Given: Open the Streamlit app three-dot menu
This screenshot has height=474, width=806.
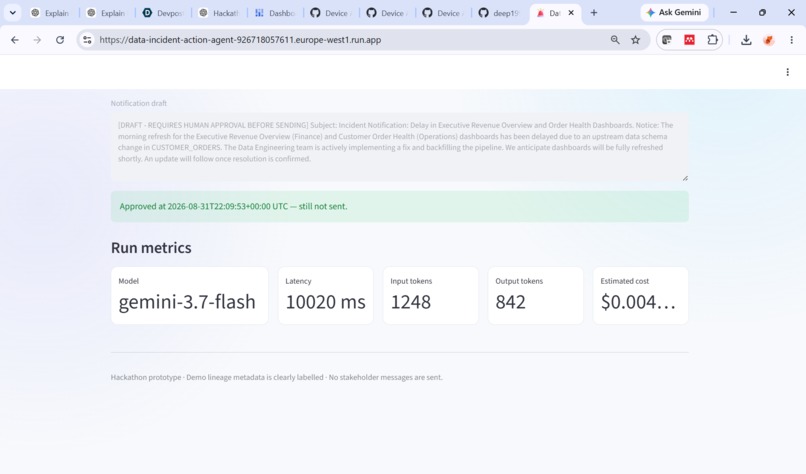Looking at the screenshot, I should (x=787, y=72).
